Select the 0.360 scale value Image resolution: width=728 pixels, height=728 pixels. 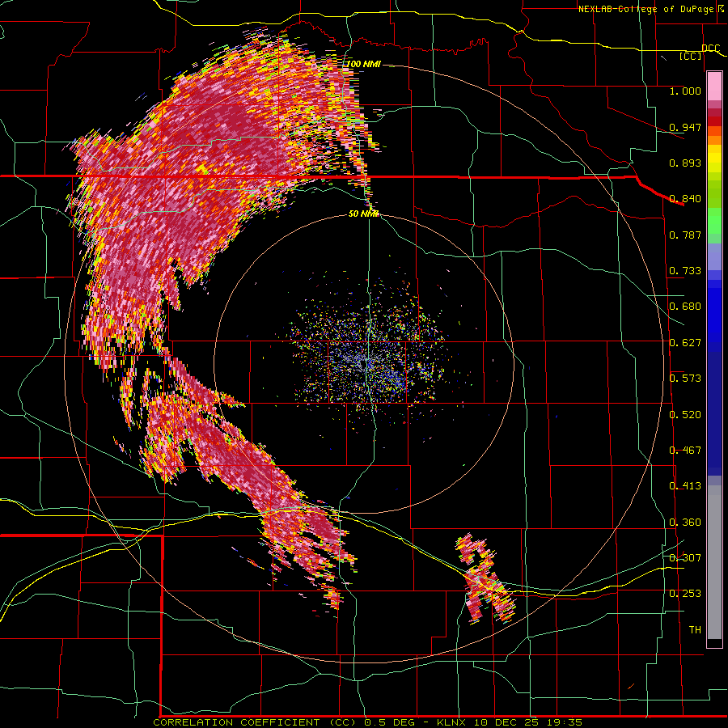(x=685, y=523)
